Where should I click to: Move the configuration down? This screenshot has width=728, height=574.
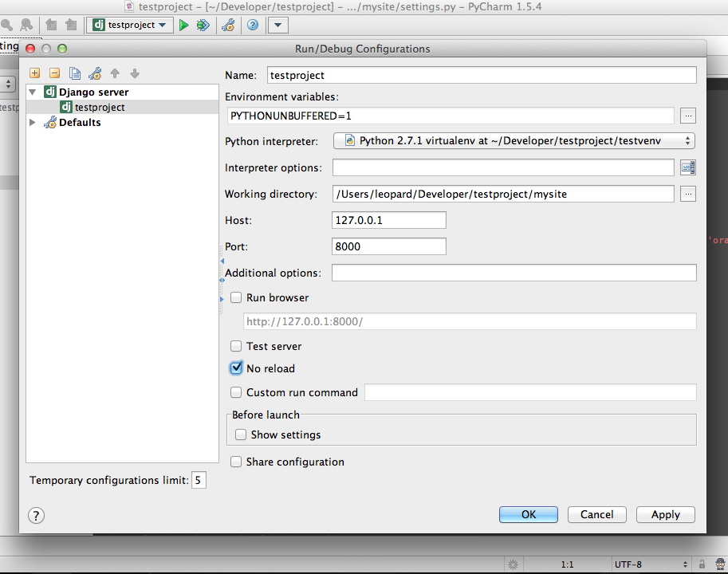(x=134, y=73)
